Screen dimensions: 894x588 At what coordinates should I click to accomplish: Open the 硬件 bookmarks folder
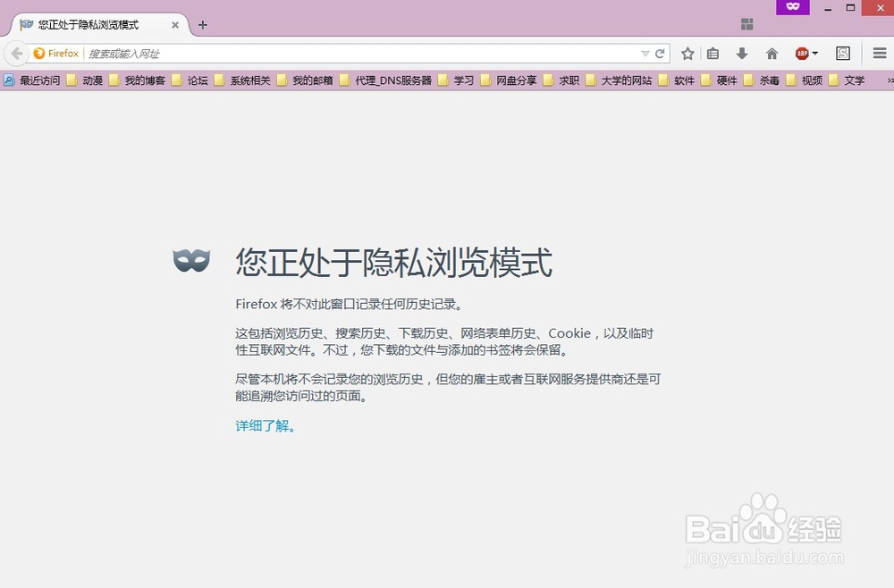pos(719,80)
